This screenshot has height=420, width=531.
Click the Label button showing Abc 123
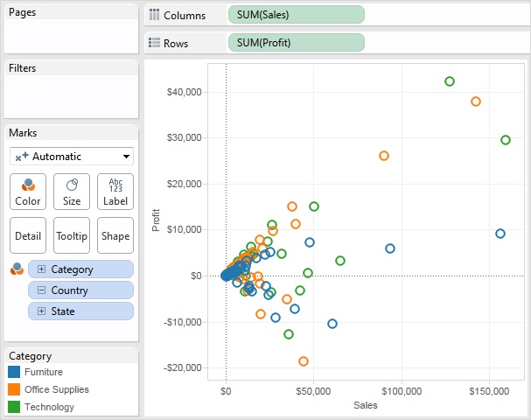coord(115,192)
